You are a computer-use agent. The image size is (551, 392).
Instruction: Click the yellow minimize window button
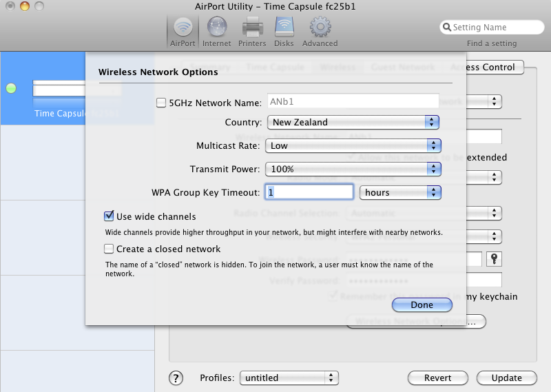(25, 6)
